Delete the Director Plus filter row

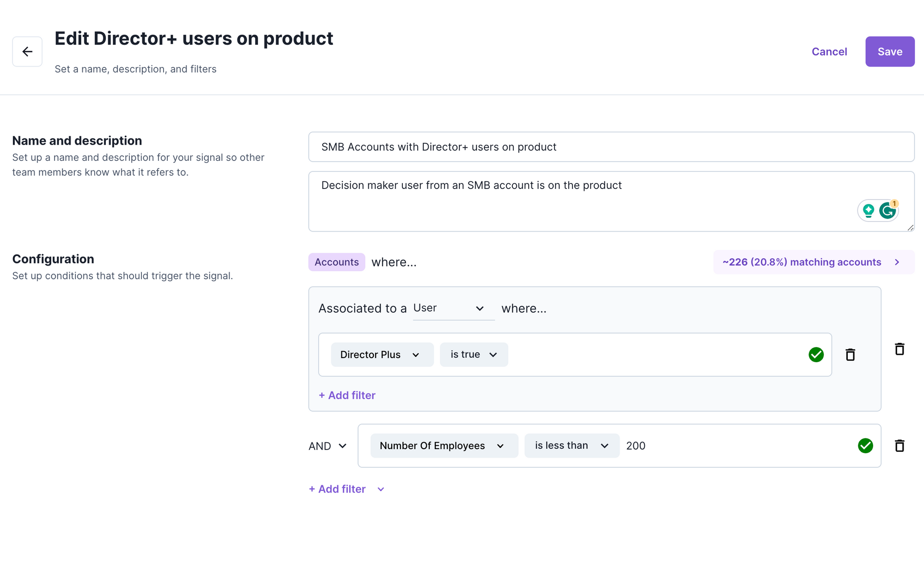[x=850, y=355]
